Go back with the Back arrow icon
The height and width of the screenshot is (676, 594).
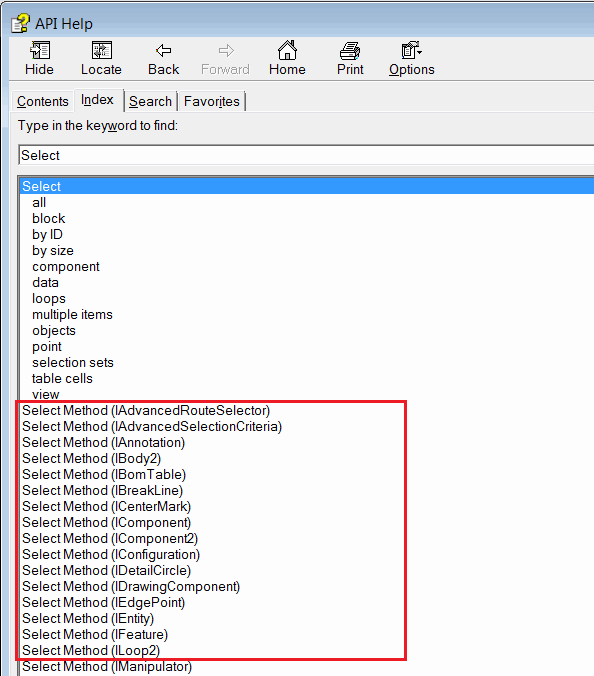[x=163, y=51]
